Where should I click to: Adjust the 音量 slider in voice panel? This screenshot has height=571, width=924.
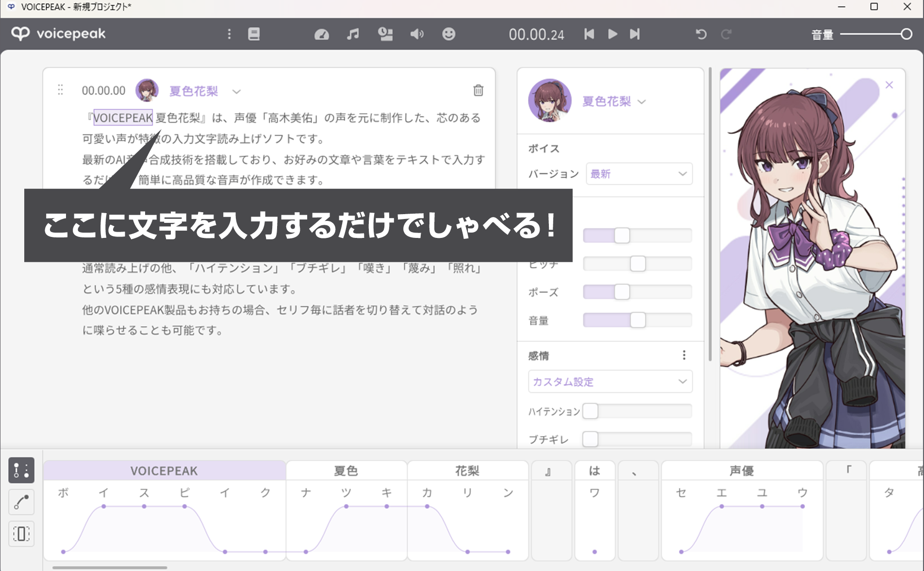coord(638,320)
